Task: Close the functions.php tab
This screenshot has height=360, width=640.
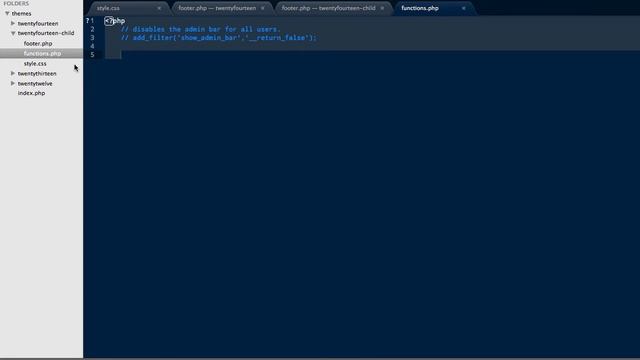Action: [x=464, y=8]
